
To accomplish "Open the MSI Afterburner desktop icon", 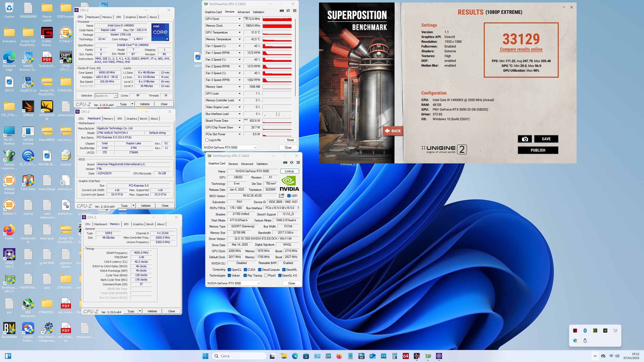I will click(28, 308).
